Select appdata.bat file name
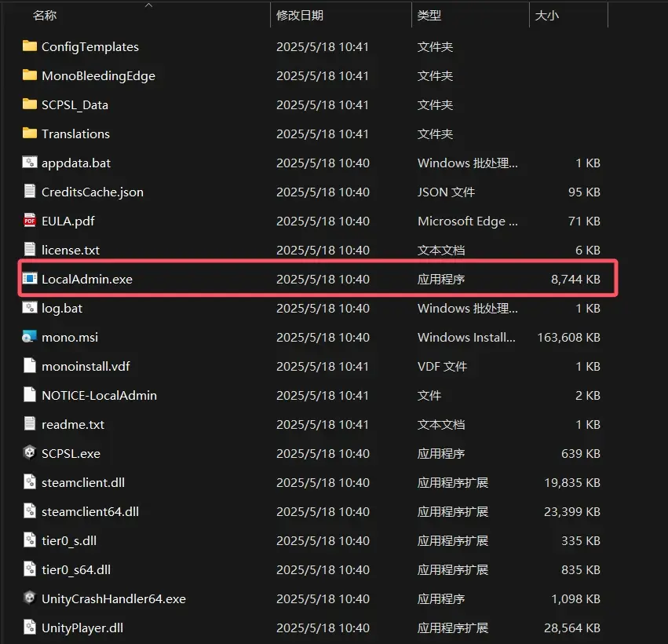 (x=76, y=163)
